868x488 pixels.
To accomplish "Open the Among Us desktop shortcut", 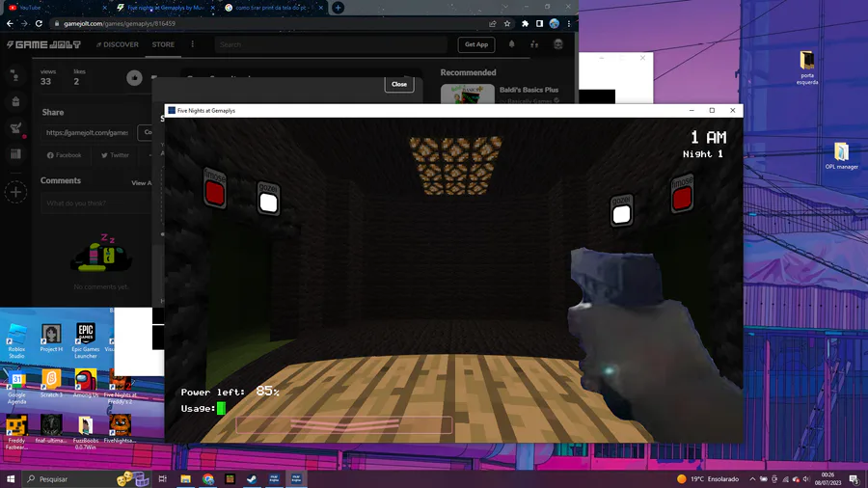I will (85, 384).
